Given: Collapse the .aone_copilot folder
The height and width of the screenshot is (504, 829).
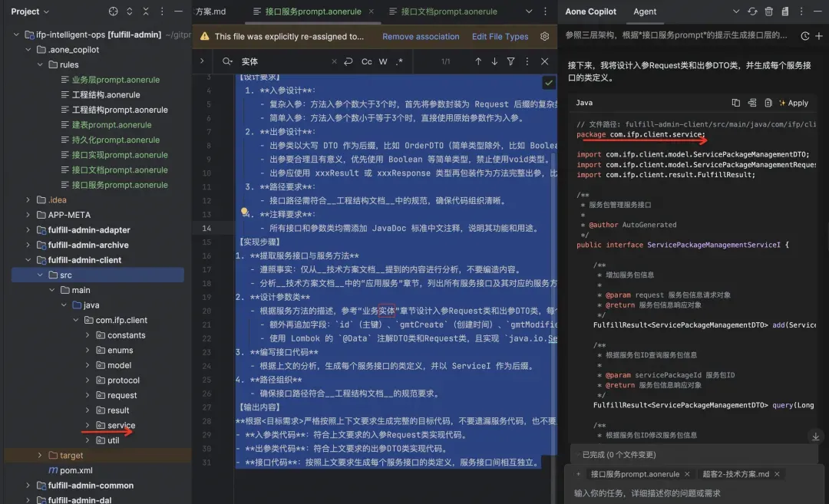Looking at the screenshot, I should coord(28,49).
